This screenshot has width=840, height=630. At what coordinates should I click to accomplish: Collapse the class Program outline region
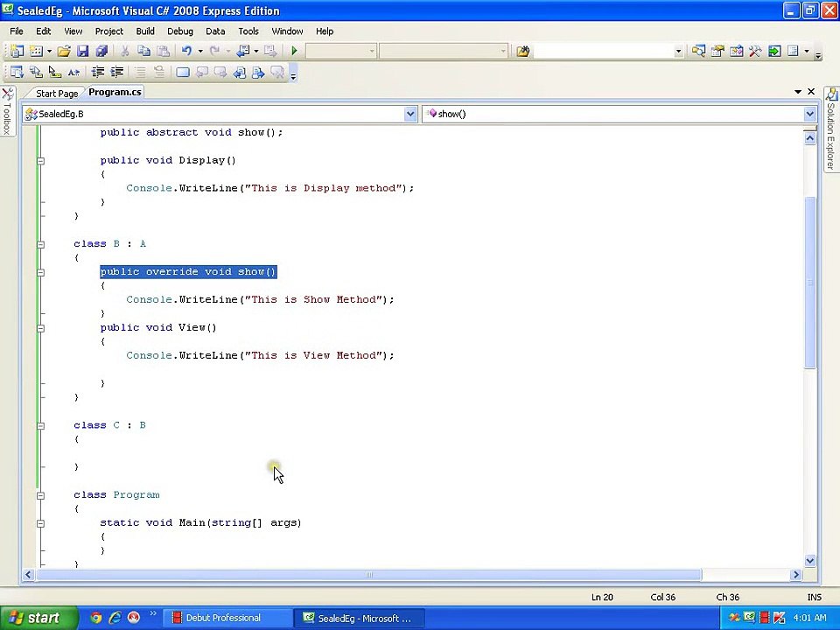pyautogui.click(x=41, y=495)
